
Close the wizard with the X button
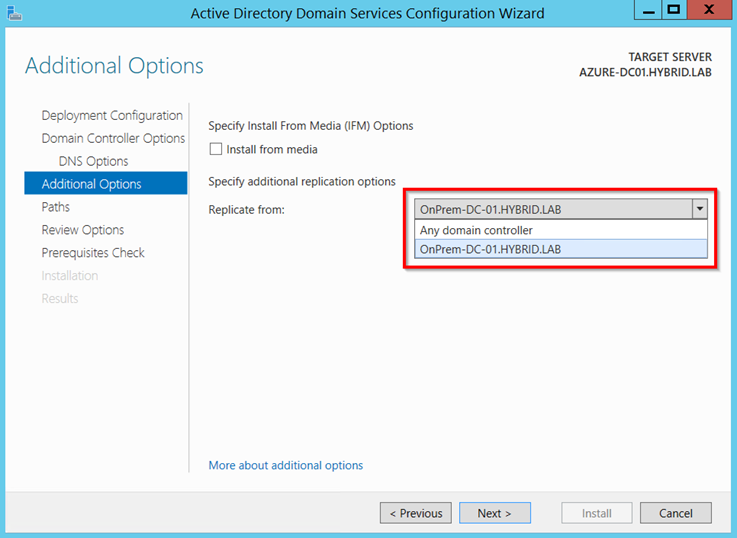click(709, 10)
